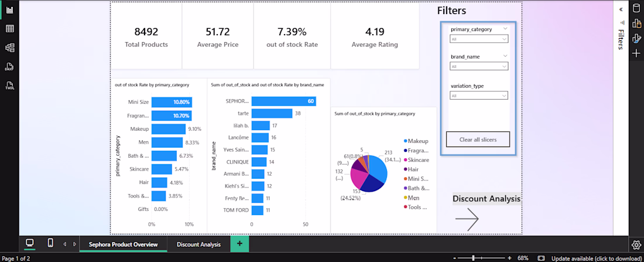644x262 pixels.
Task: Click the CLINIQUE brand axis label
Action: (237, 162)
